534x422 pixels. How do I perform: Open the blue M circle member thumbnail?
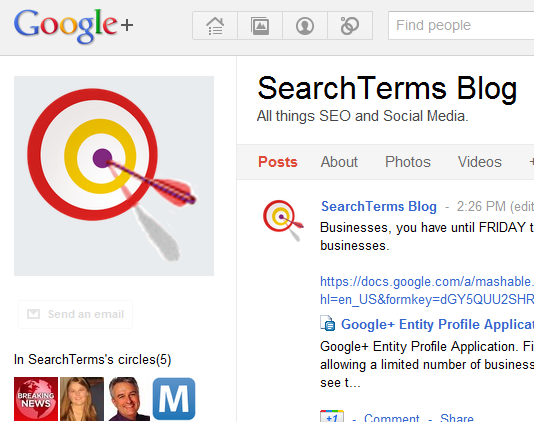point(174,398)
